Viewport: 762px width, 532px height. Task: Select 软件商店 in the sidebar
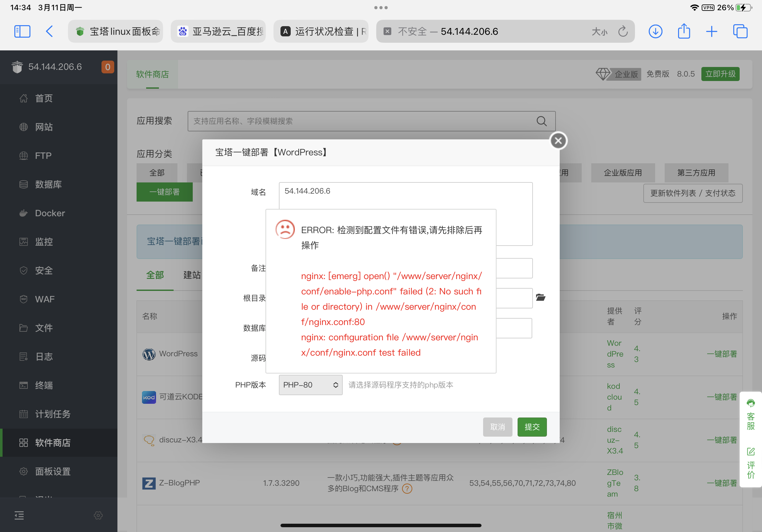[59, 442]
